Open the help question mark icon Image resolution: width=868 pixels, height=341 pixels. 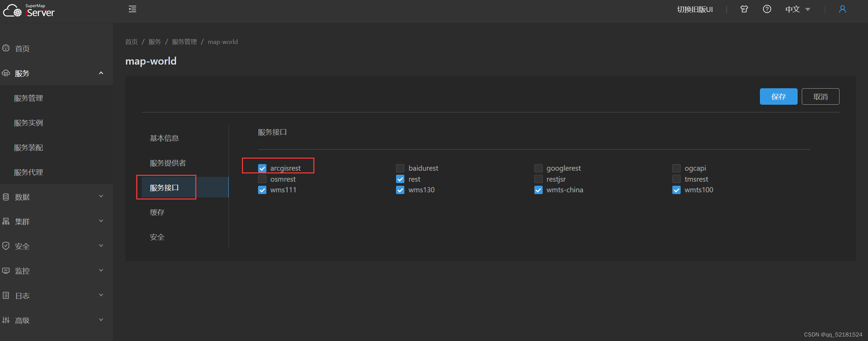[x=767, y=9]
